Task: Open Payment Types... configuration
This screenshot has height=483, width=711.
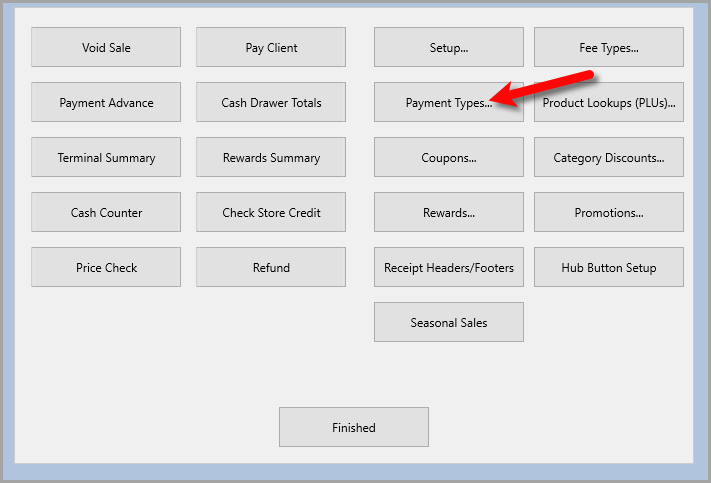Action: [449, 102]
